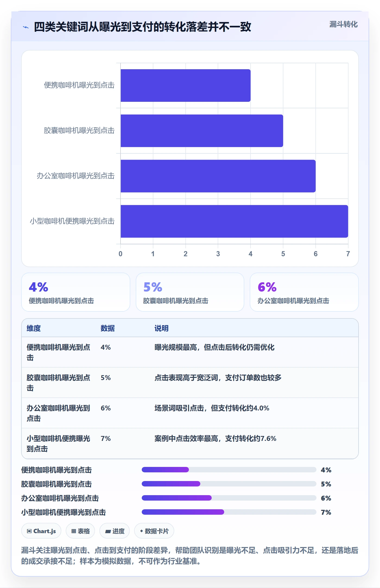The image size is (380, 588).
Task: Click the 5% progress value label
Action: (326, 484)
